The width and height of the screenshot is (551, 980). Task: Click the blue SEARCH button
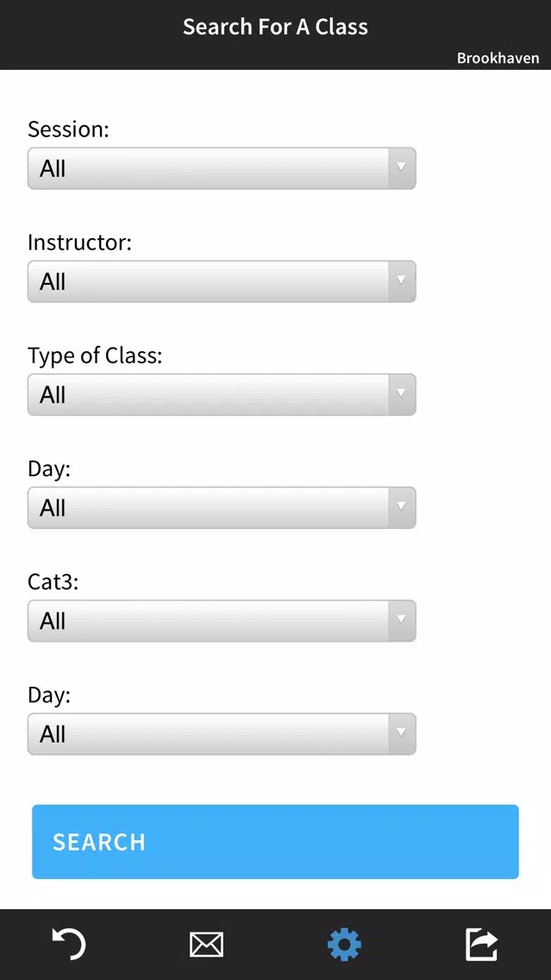tap(276, 842)
